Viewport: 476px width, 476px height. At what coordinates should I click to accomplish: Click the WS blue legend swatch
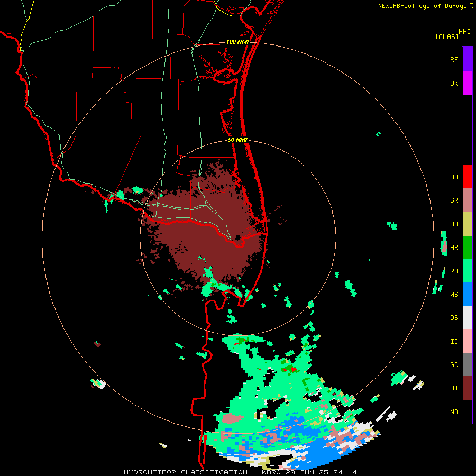tap(467, 294)
